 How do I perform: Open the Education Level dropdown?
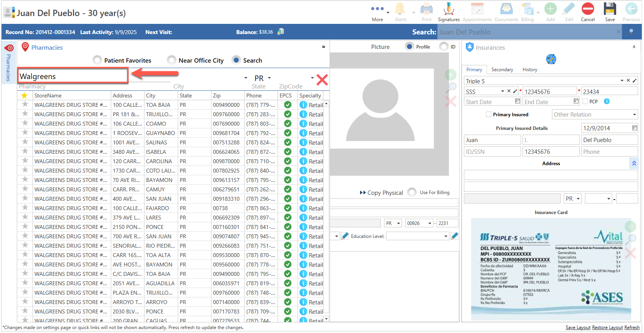point(446,236)
